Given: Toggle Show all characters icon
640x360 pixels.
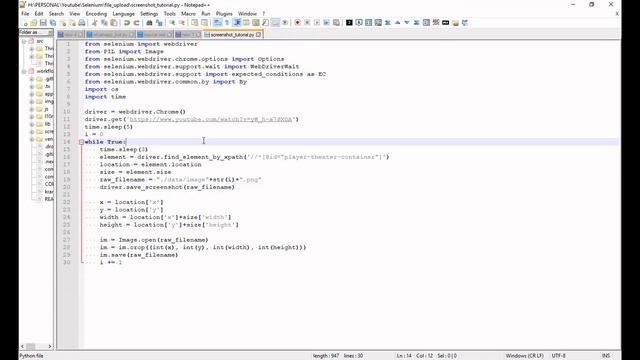Looking at the screenshot, I should pyautogui.click(x=227, y=23).
